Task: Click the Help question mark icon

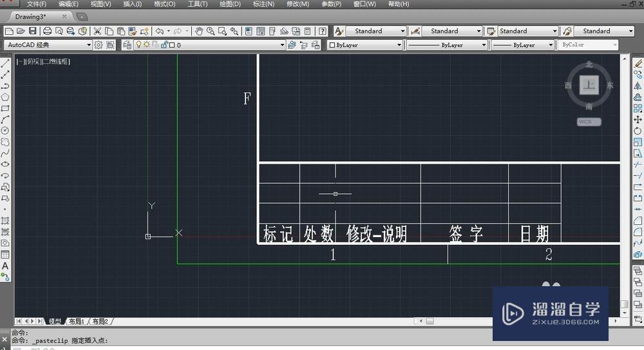Action: pyautogui.click(x=323, y=31)
